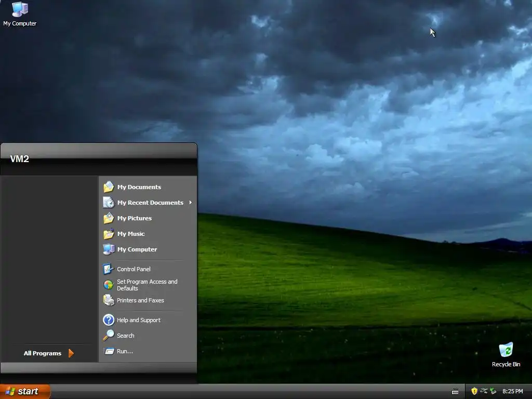Expand the All Programs list
This screenshot has height=399, width=532.
pos(49,353)
